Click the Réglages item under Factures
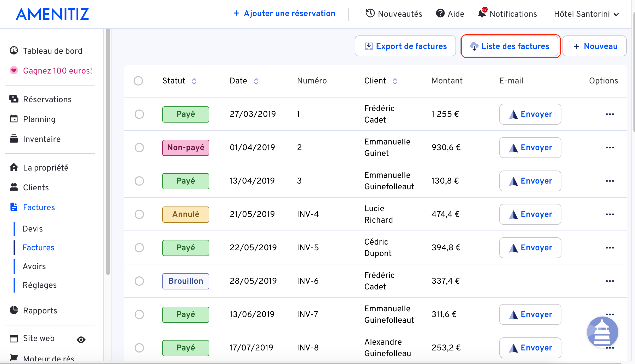Image resolution: width=635 pixels, height=364 pixels. (x=40, y=286)
